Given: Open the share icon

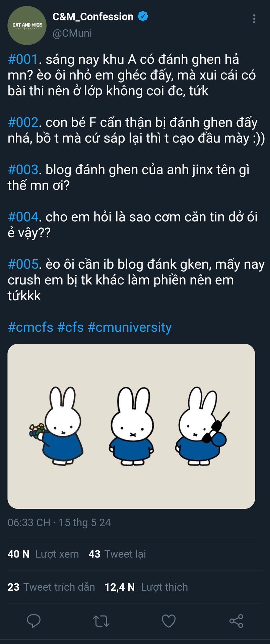Looking at the screenshot, I should 236,621.
